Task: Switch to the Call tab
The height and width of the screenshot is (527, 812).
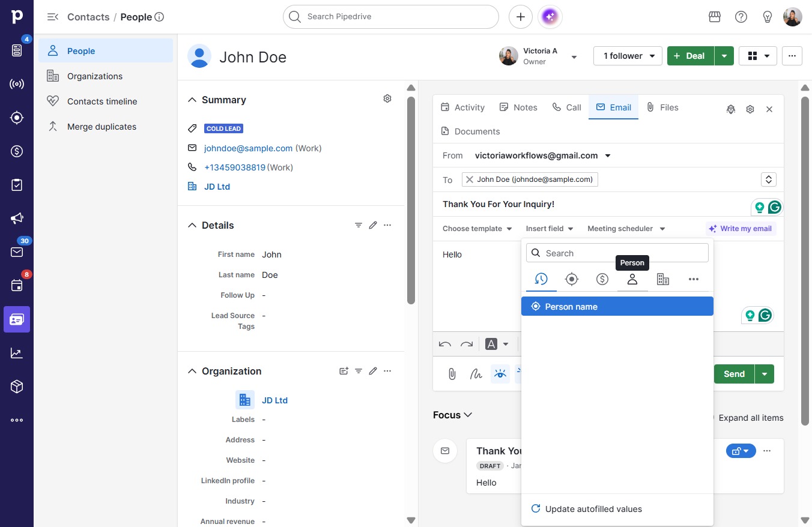Action: click(567, 107)
